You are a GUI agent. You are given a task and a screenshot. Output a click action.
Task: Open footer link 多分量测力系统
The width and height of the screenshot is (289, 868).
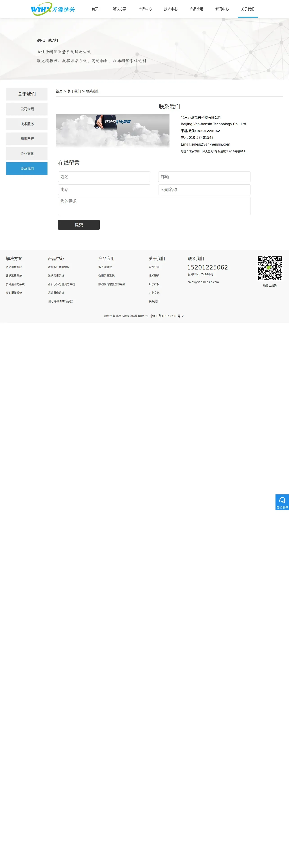tap(15, 284)
